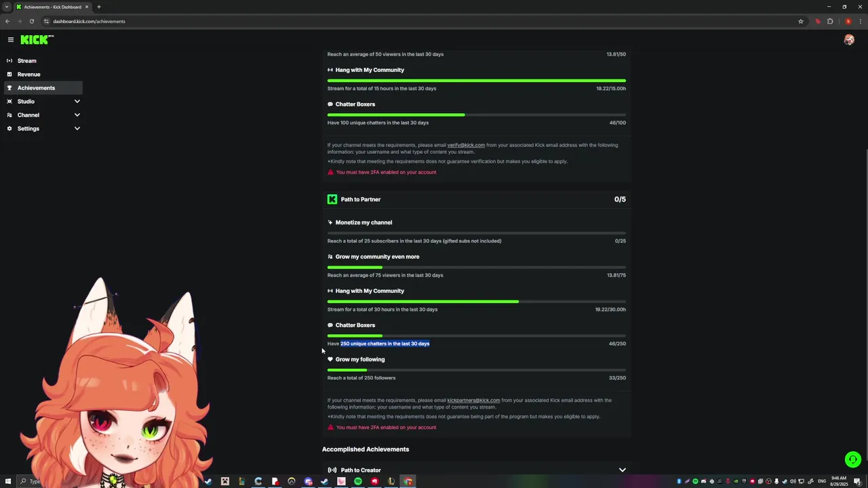Open a new browser tab
Image resolution: width=868 pixels, height=488 pixels.
98,7
